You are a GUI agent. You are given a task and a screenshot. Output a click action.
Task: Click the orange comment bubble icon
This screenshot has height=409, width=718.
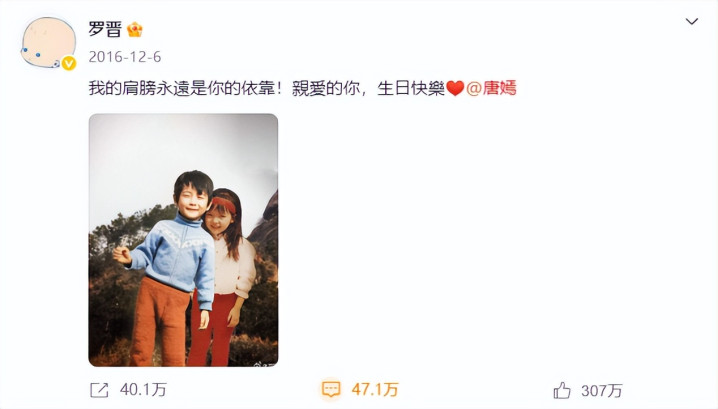click(331, 390)
